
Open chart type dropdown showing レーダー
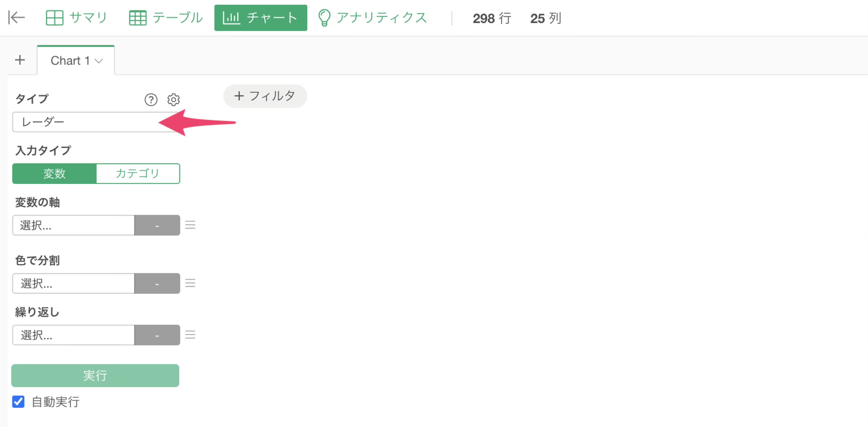96,122
